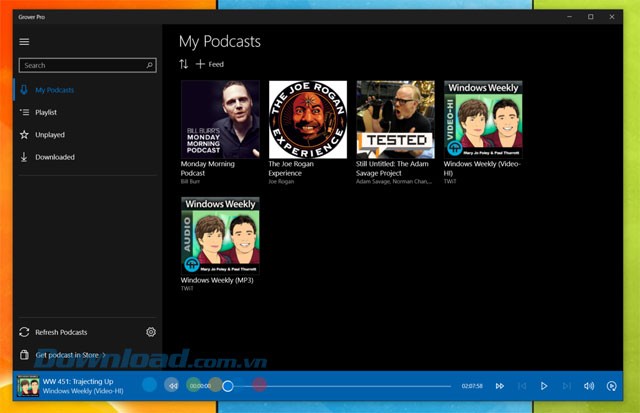
Task: Type in the Search box
Action: (80, 65)
